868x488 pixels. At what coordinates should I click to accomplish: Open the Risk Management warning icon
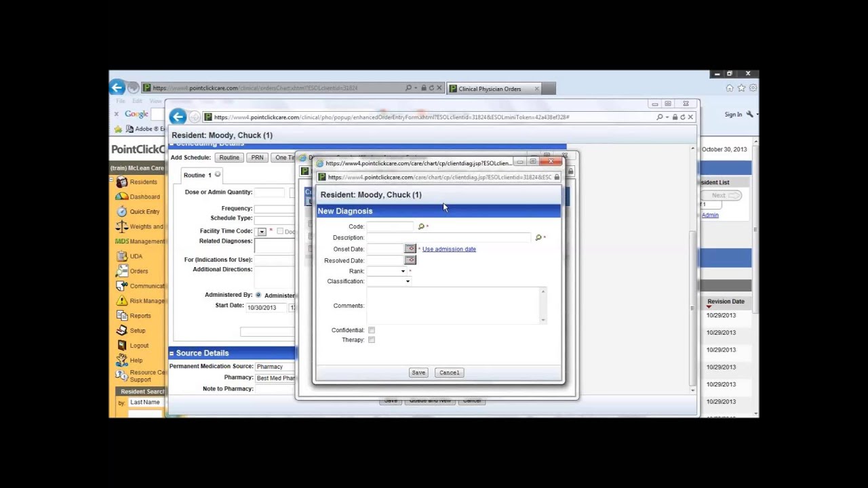point(121,301)
